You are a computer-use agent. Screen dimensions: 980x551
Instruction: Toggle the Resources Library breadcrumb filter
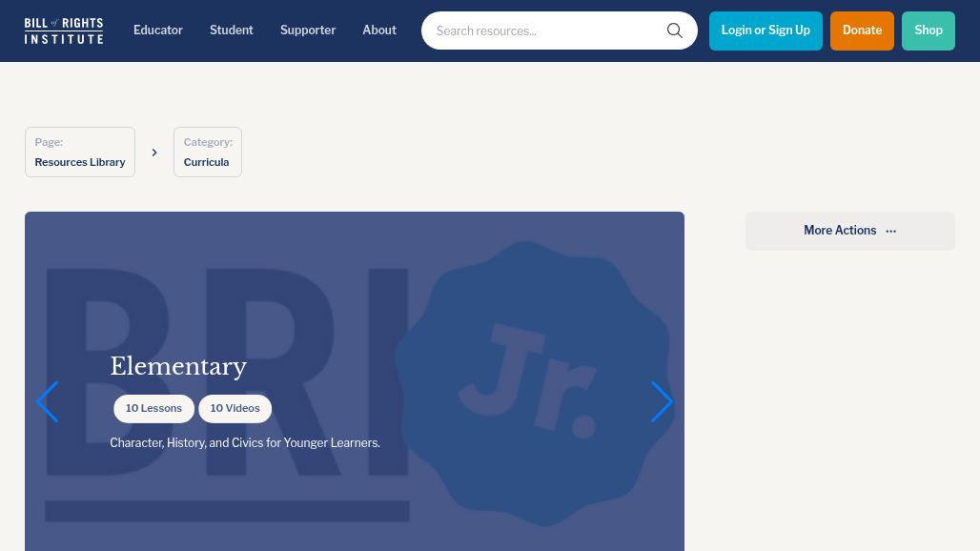(79, 152)
